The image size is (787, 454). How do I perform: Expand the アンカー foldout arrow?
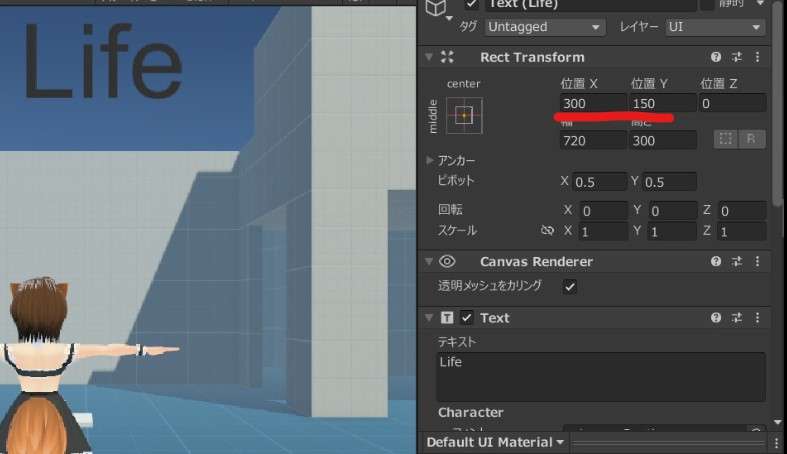tap(430, 161)
